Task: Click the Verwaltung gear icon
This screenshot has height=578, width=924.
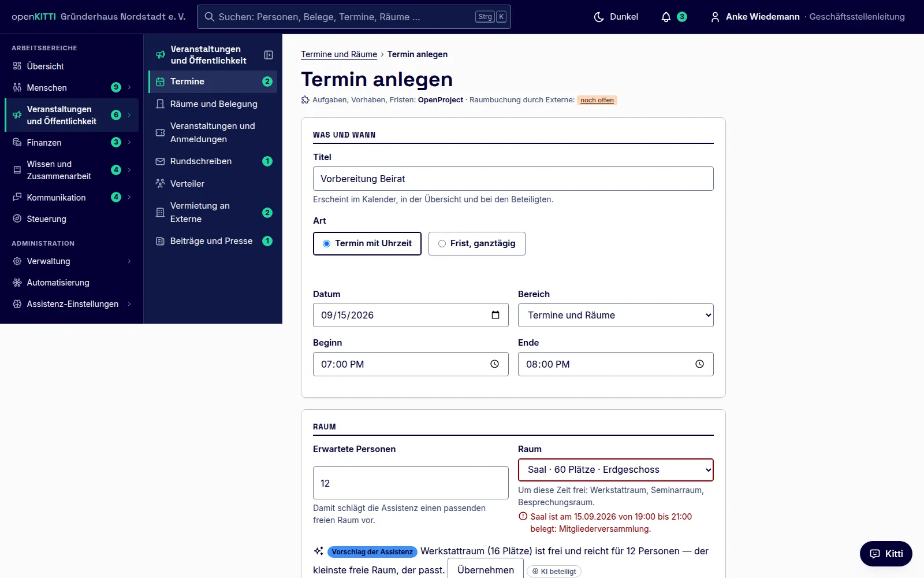Action: [x=17, y=261]
